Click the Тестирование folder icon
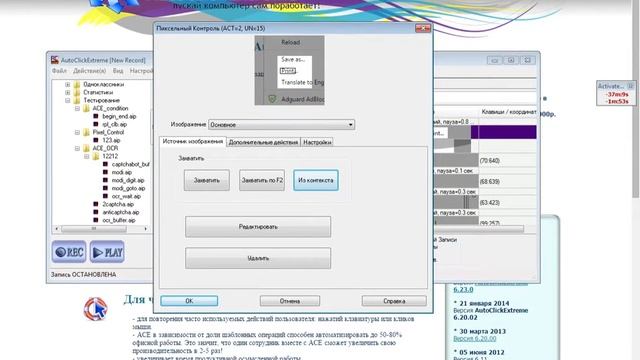640x360 pixels. pyautogui.click(x=77, y=100)
